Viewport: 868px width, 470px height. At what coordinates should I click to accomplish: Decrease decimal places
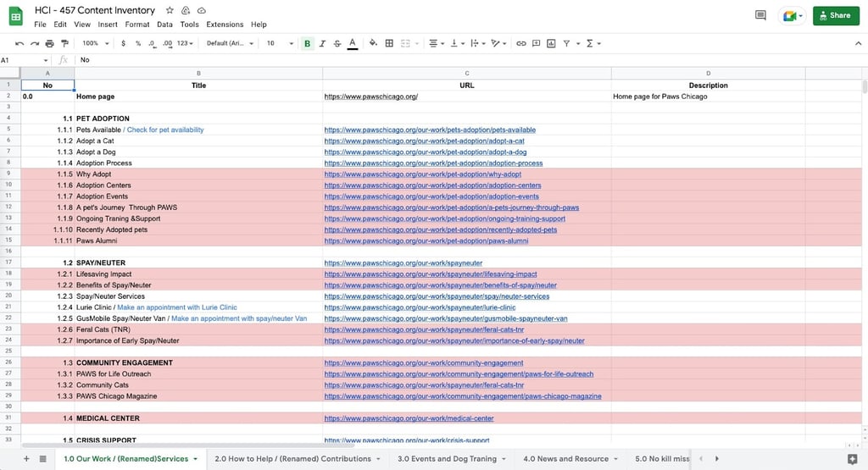point(153,43)
